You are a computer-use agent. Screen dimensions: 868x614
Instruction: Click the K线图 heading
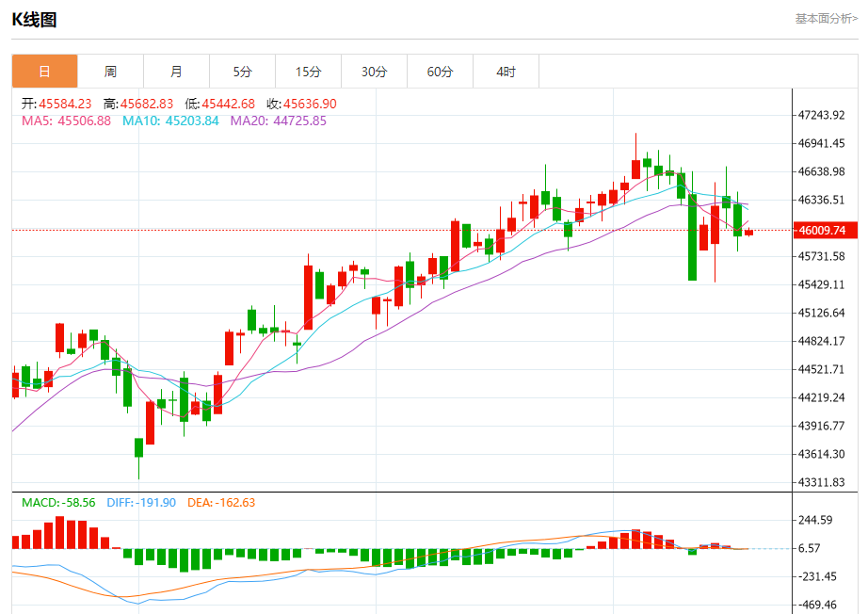34,20
